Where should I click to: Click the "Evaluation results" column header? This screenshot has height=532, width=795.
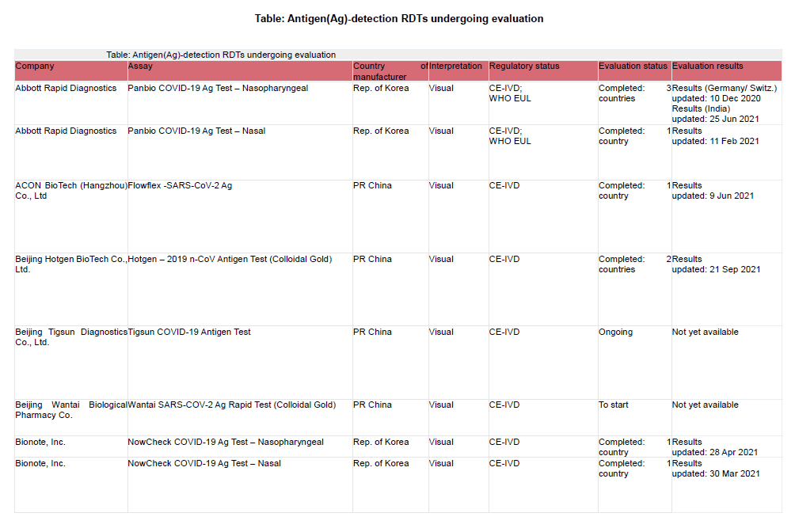(707, 66)
